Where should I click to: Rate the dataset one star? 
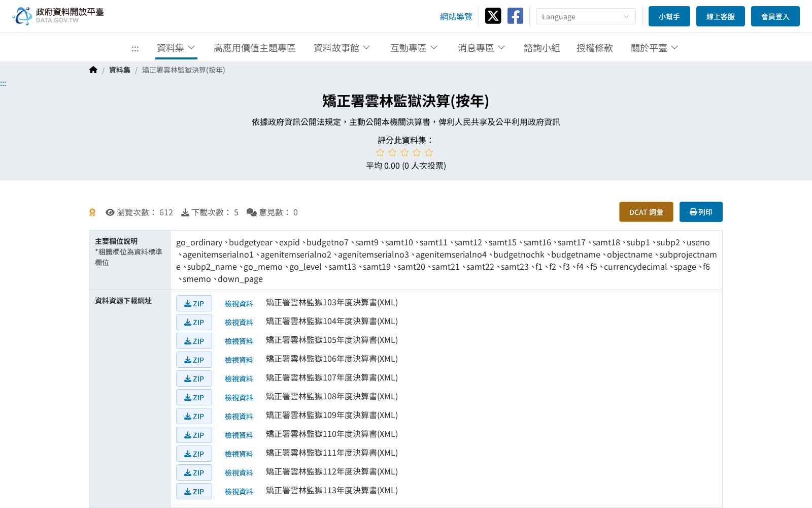(x=380, y=152)
